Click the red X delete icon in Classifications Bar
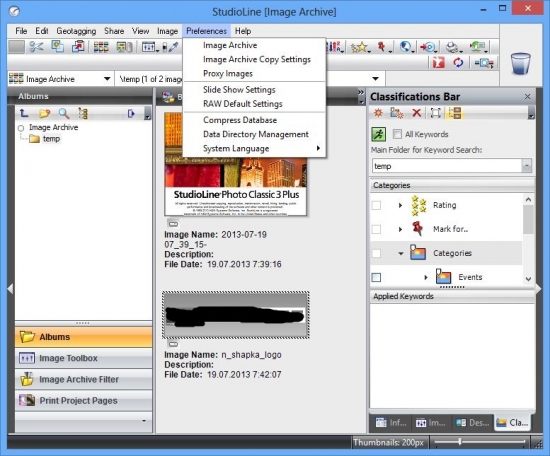550x456 pixels. (416, 113)
